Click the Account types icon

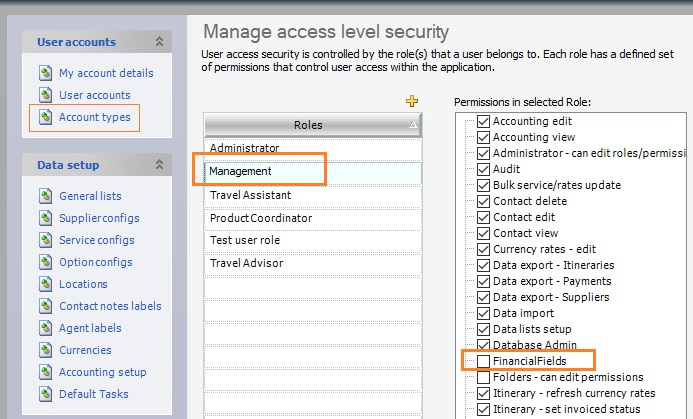(x=45, y=117)
